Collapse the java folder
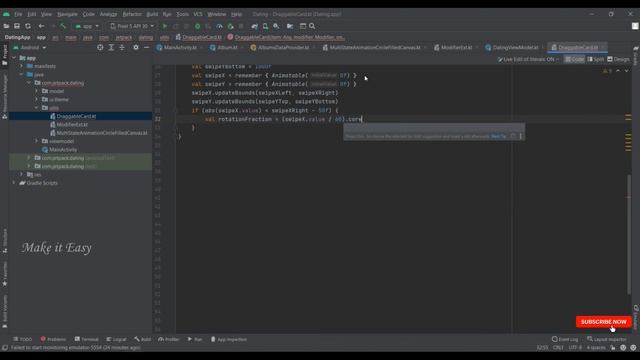The width and height of the screenshot is (640, 360). pyautogui.click(x=22, y=75)
